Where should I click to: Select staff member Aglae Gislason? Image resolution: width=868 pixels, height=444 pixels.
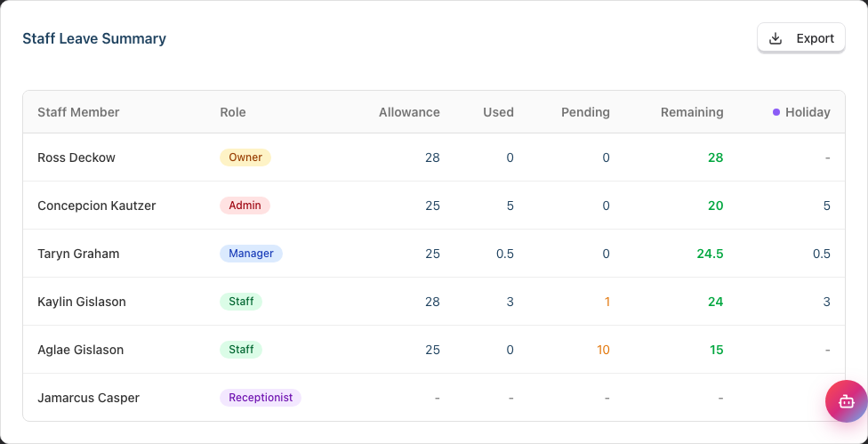tap(81, 351)
